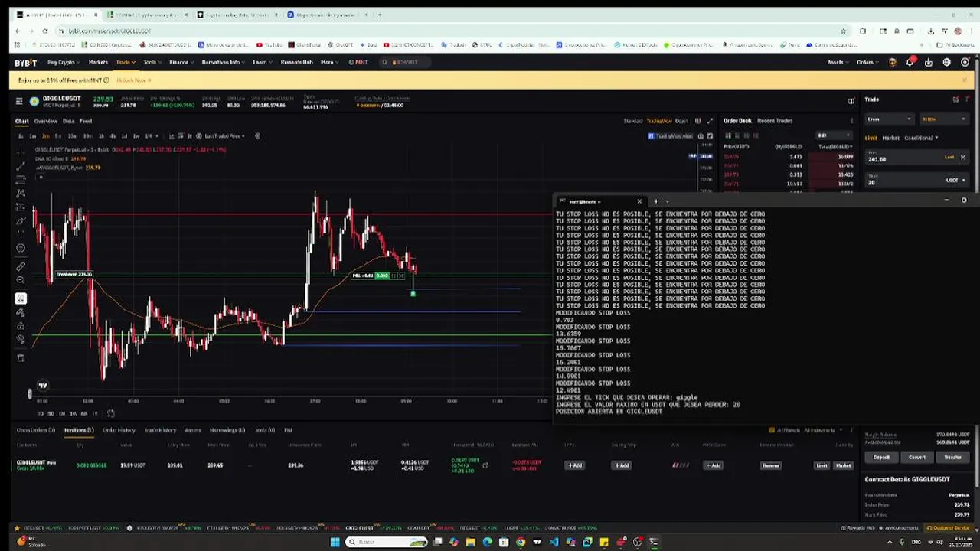Click chart layout grid icon
The image size is (980, 551).
(x=697, y=121)
